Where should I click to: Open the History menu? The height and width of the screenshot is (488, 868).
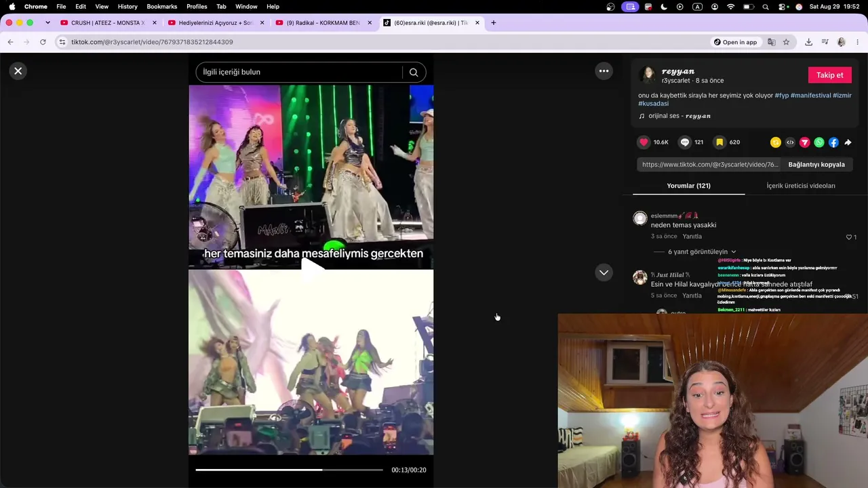tap(127, 7)
